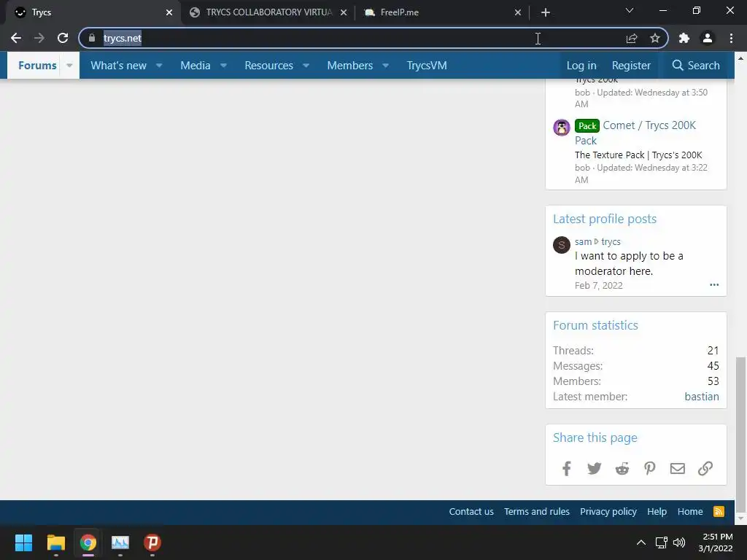Screen dimensions: 747x560
Task: Copy the page link via chain icon
Action: tap(705, 469)
